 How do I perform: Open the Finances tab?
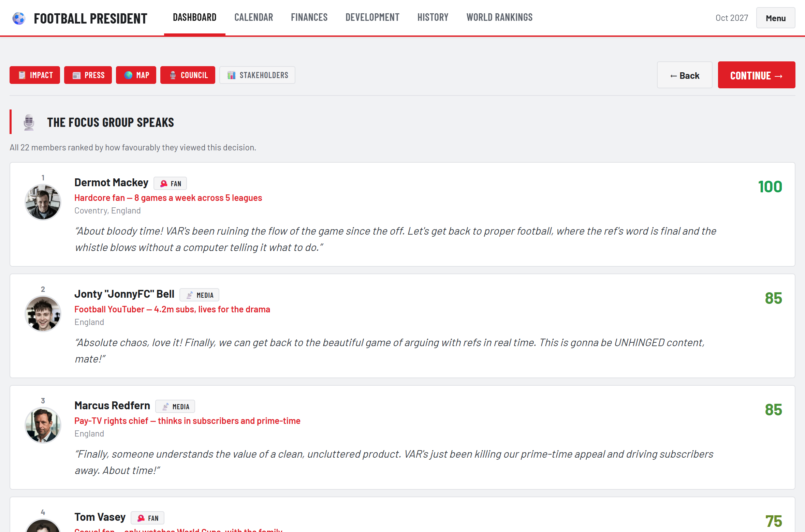309,17
